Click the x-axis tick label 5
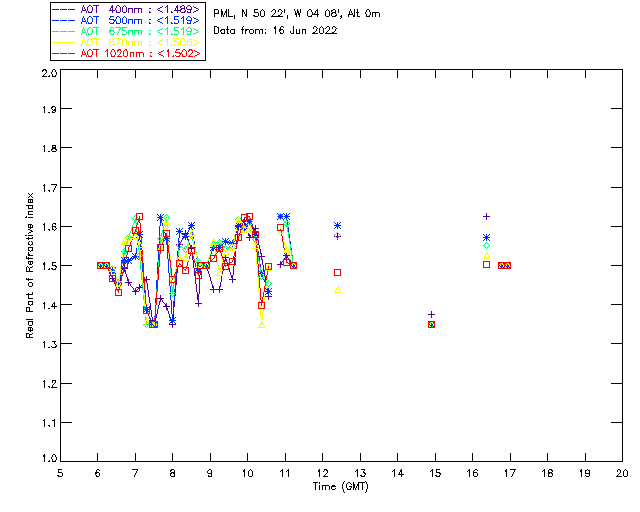The height and width of the screenshot is (512, 640). [60, 473]
